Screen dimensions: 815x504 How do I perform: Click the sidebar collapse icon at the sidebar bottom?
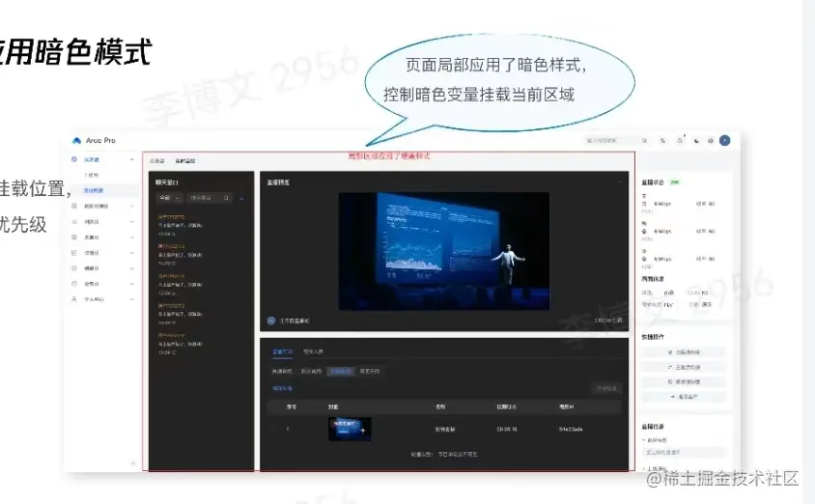[x=132, y=462]
